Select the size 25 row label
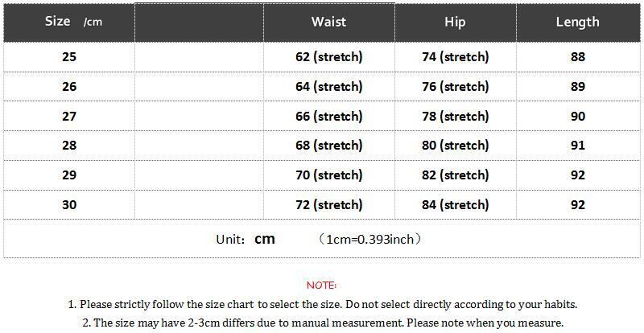Image resolution: width=644 pixels, height=333 pixels. coord(69,57)
